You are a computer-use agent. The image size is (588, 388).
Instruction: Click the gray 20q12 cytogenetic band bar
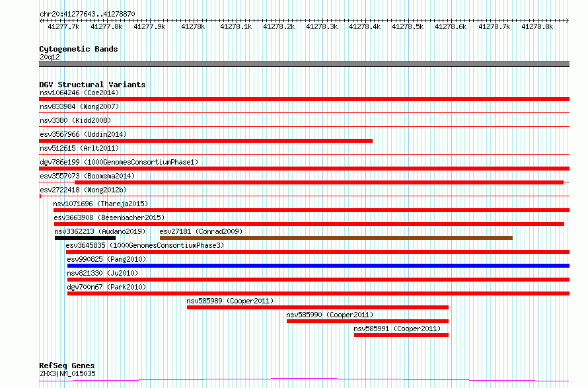point(304,64)
